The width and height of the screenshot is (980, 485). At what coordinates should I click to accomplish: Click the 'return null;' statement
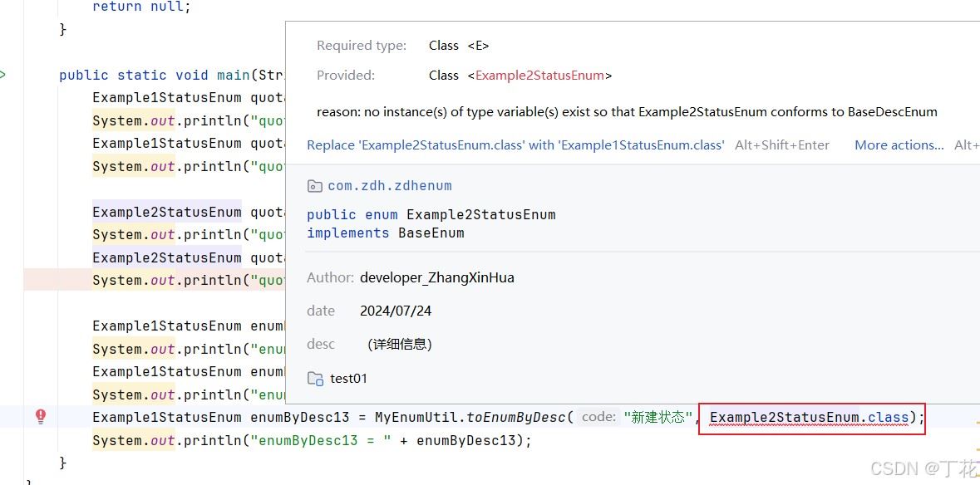141,7
